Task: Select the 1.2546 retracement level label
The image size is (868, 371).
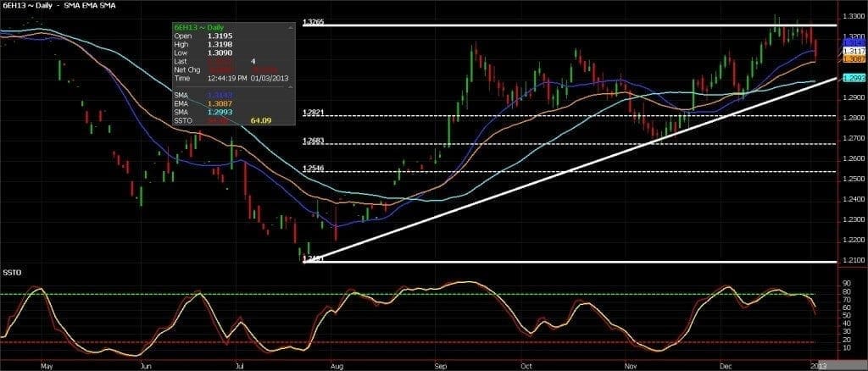Action: click(314, 169)
